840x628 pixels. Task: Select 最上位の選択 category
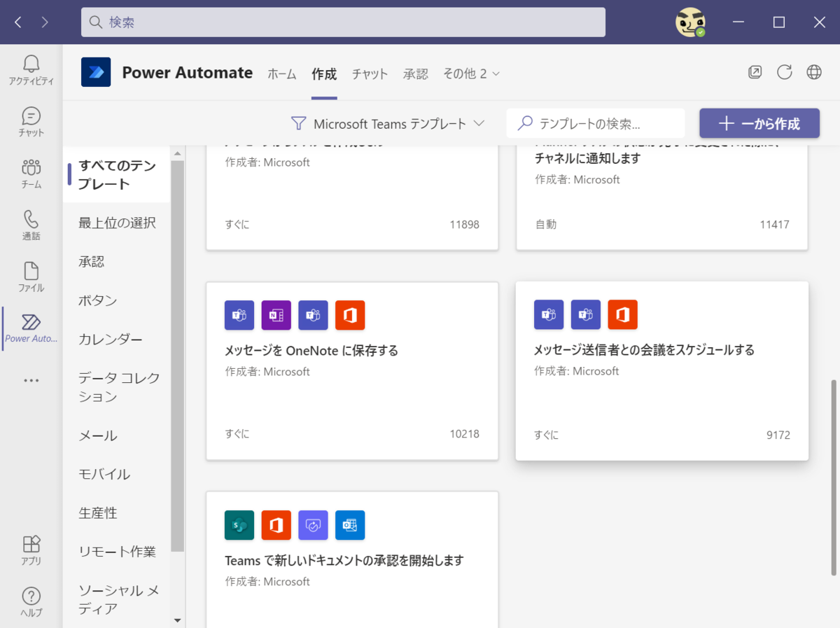(116, 223)
